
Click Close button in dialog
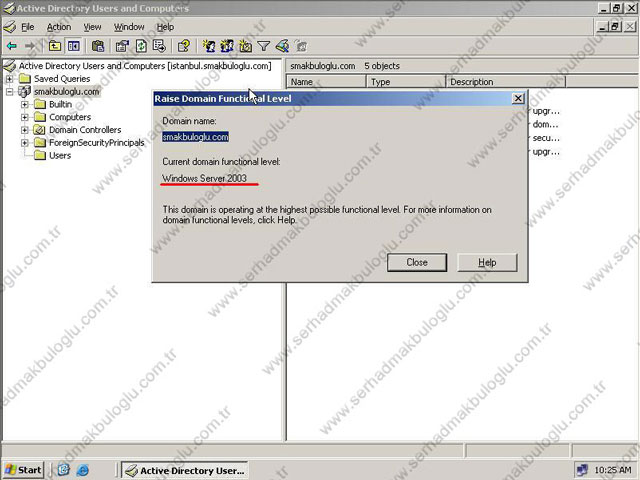click(x=417, y=262)
